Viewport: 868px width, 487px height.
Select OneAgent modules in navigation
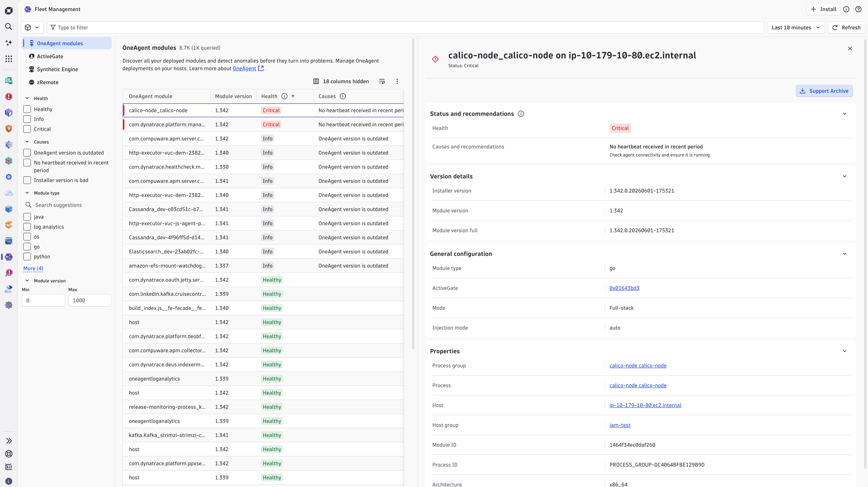pyautogui.click(x=67, y=43)
